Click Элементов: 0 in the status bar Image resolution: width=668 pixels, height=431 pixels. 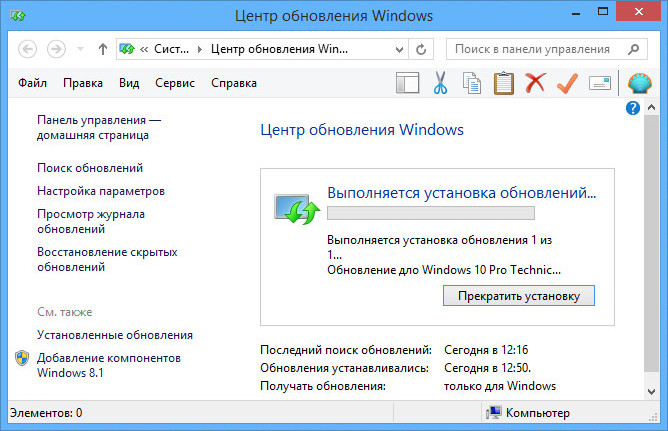[46, 413]
